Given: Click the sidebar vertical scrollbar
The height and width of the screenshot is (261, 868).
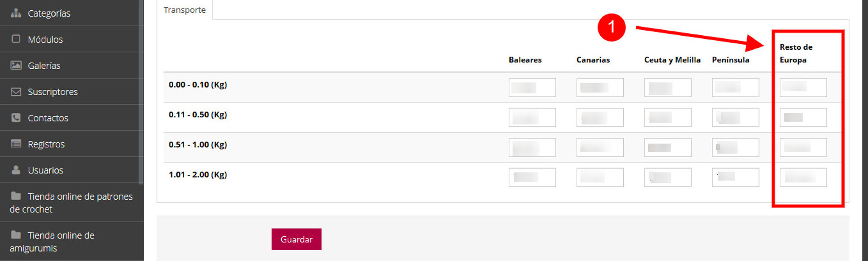Looking at the screenshot, I should coord(141,90).
